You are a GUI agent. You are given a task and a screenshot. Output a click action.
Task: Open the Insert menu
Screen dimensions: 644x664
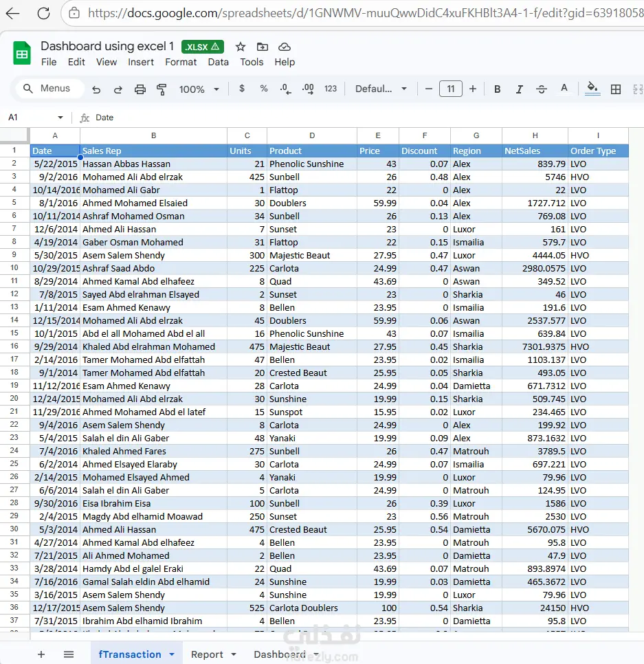pyautogui.click(x=141, y=62)
